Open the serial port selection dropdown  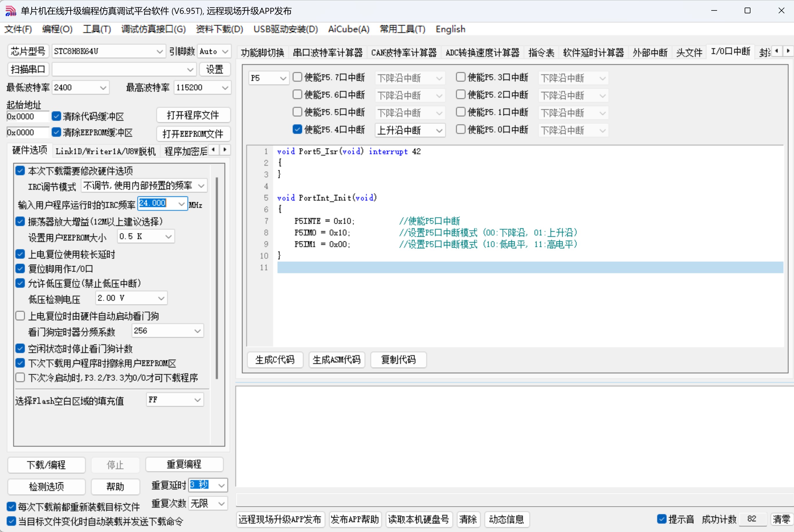pyautogui.click(x=124, y=70)
